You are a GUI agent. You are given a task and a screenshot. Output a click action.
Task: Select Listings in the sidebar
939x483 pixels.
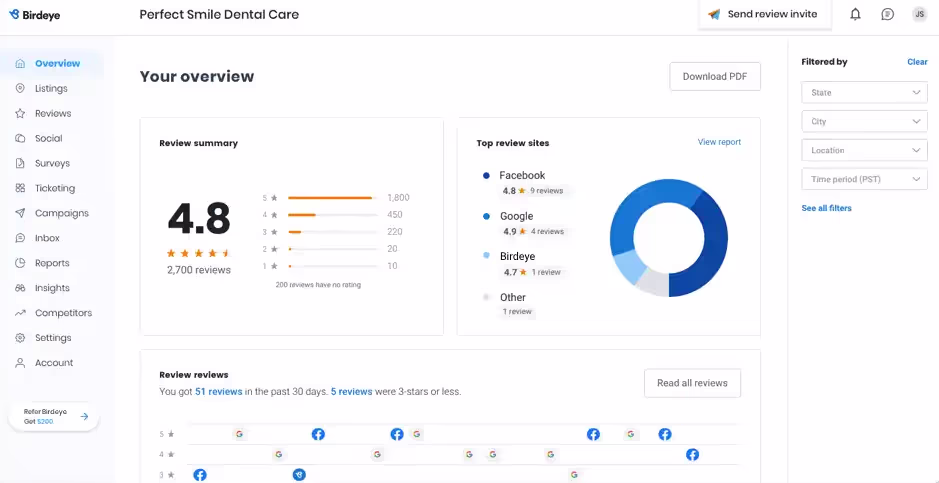pyautogui.click(x=51, y=88)
